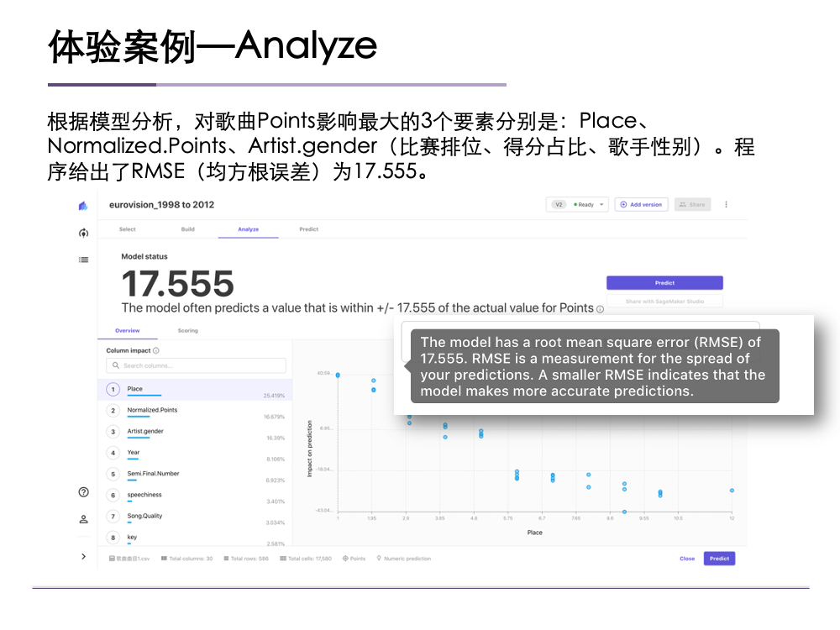The image size is (840, 630).
Task: Open the Scoring tab
Action: (188, 330)
